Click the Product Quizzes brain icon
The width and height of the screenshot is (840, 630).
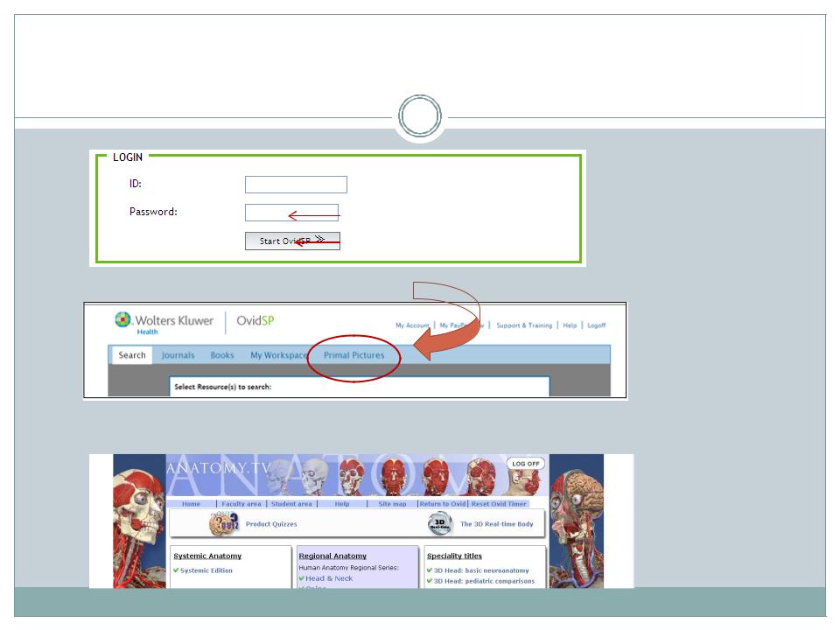point(224,523)
